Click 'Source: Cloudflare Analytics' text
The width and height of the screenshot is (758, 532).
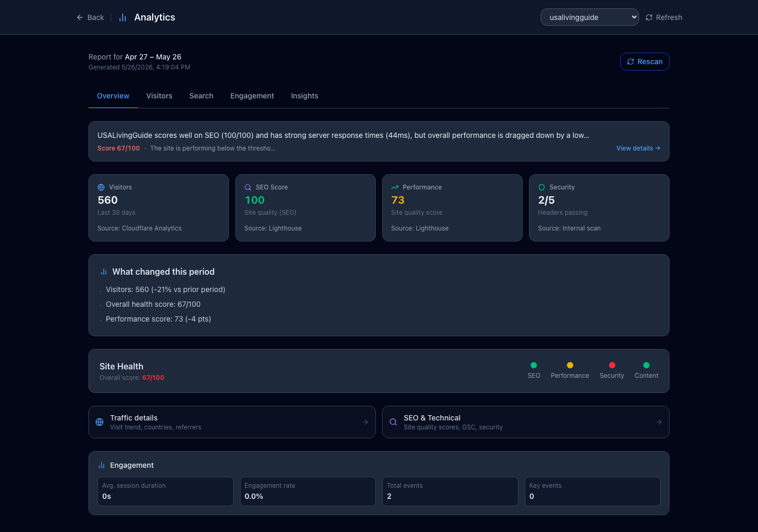(139, 228)
